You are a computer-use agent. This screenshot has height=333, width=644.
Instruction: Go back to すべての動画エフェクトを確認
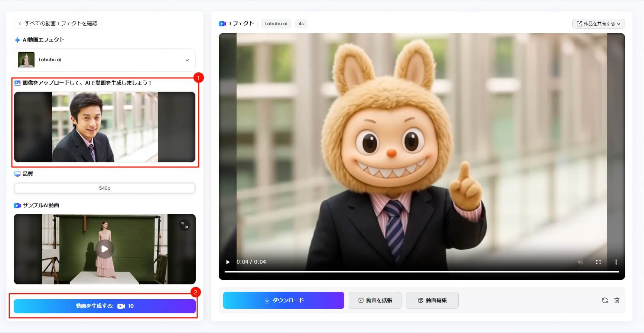(58, 23)
